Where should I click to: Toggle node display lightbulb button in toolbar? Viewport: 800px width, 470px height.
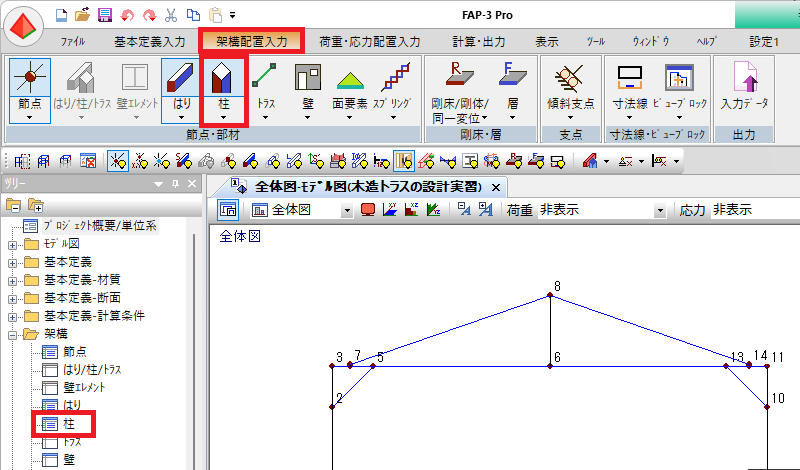click(118, 162)
